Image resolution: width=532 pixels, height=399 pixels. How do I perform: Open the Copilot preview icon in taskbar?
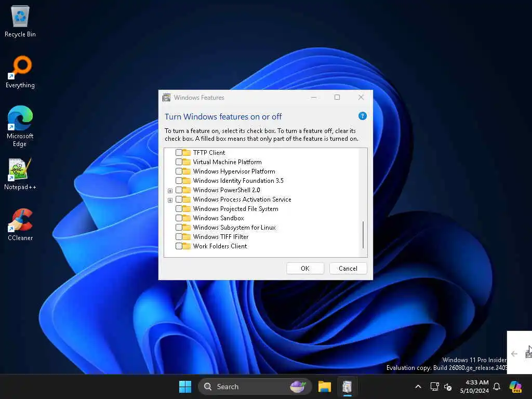[515, 387]
